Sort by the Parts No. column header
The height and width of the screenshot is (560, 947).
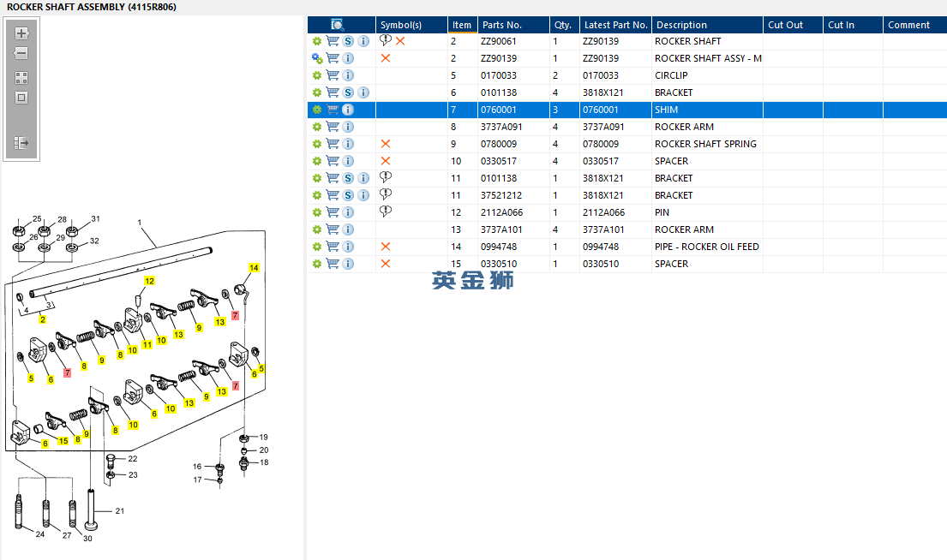(513, 25)
